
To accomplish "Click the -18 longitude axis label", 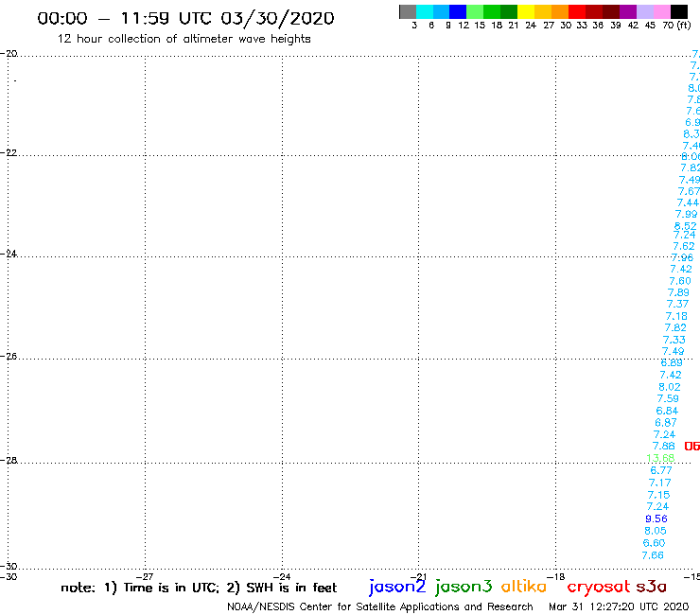I will 556,576.
